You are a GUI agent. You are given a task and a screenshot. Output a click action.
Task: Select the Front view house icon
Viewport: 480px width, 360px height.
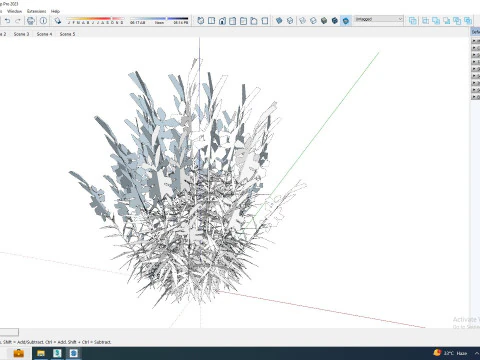[222, 21]
